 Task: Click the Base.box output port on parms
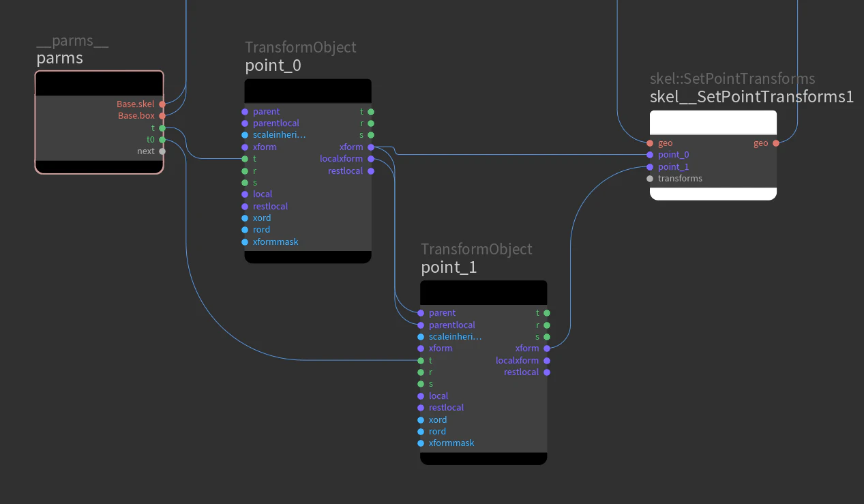pyautogui.click(x=162, y=116)
